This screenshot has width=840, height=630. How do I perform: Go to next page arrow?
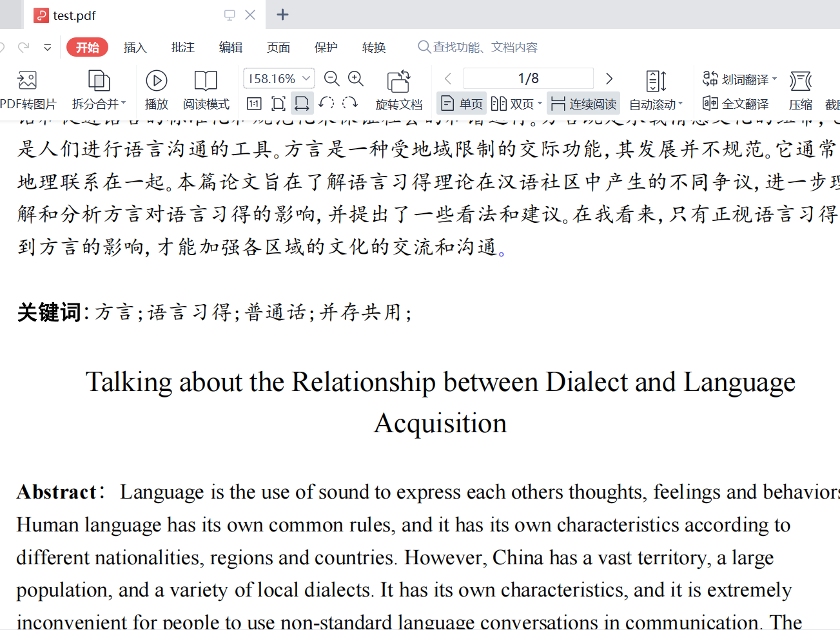tap(609, 79)
